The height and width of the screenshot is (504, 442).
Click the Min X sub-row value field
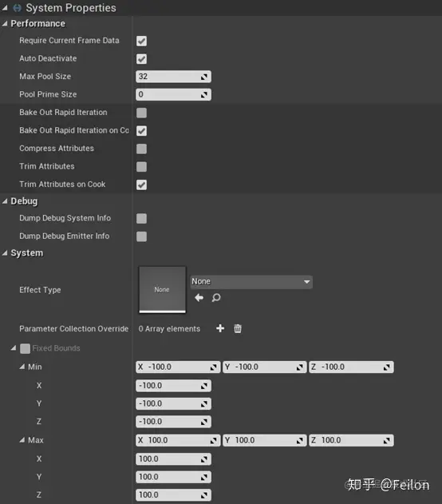coord(173,386)
